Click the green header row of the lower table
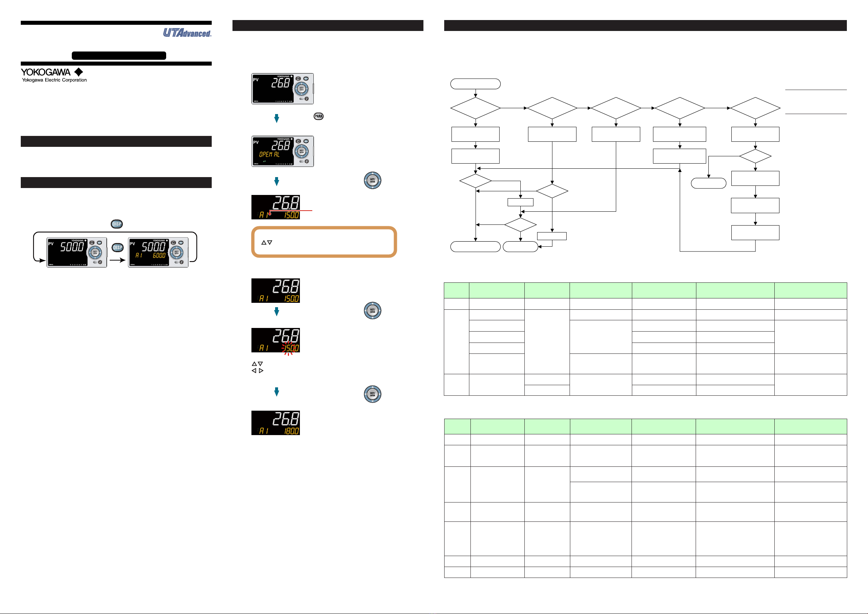Viewport: 868px width, 614px height. (x=645, y=426)
